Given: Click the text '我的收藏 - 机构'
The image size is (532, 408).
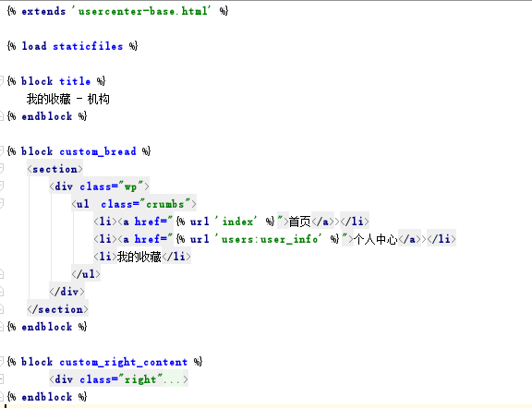Looking at the screenshot, I should point(68,99).
